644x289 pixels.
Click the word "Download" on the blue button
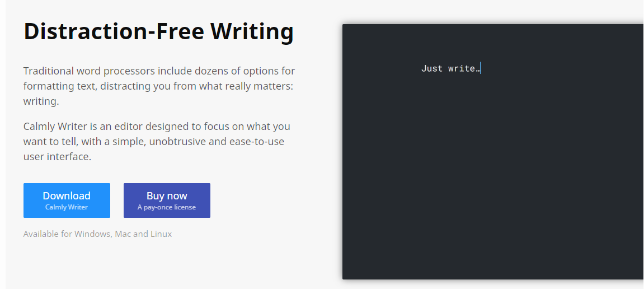pyautogui.click(x=67, y=195)
